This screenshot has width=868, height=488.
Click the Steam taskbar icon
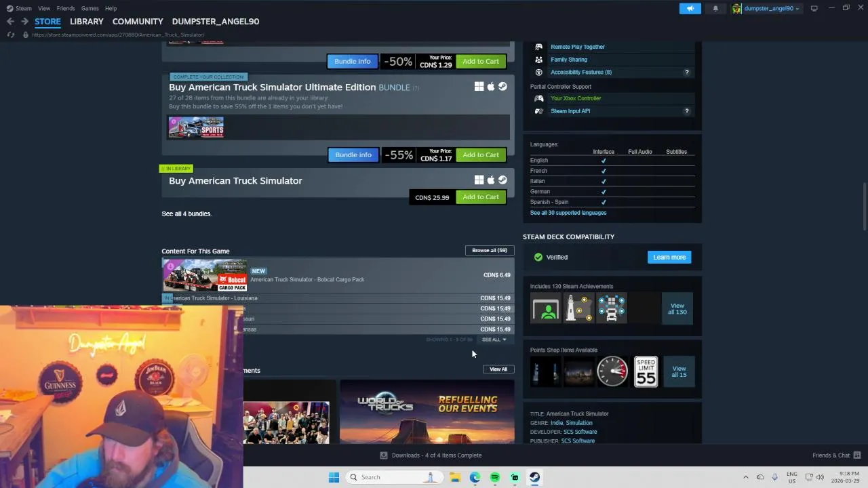pyautogui.click(x=534, y=477)
